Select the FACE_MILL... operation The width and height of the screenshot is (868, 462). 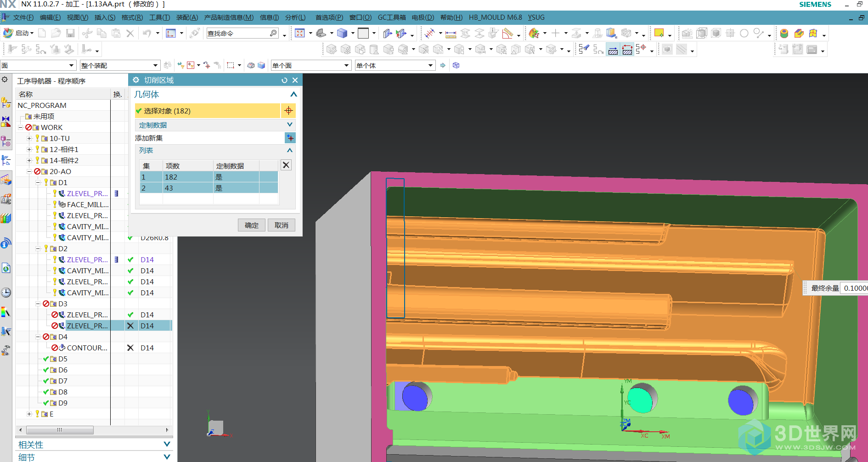point(88,204)
